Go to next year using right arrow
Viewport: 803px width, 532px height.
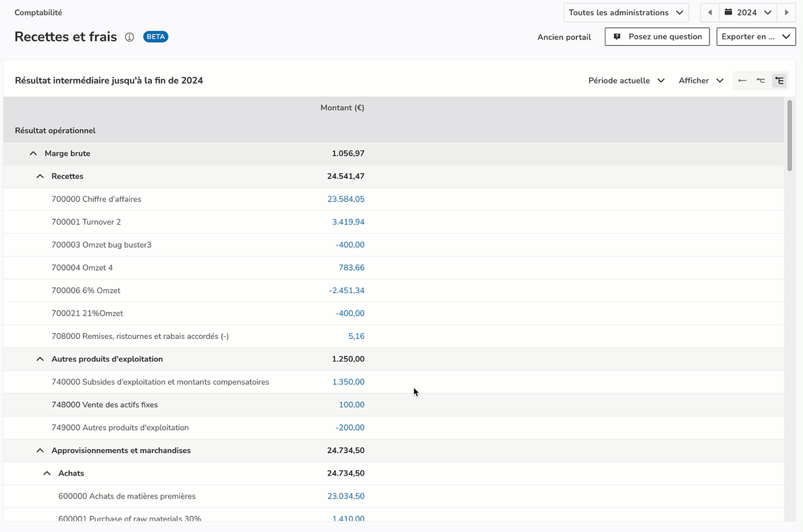[x=787, y=12]
